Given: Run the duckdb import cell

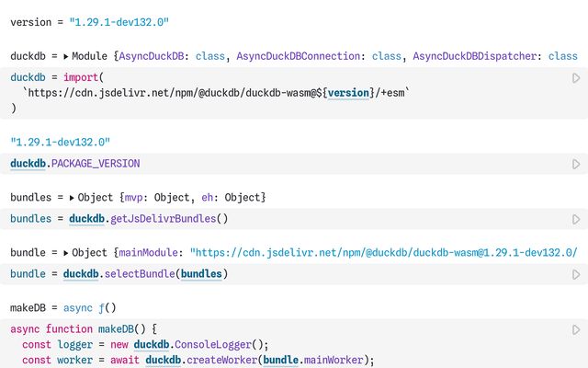Looking at the screenshot, I should tap(576, 78).
